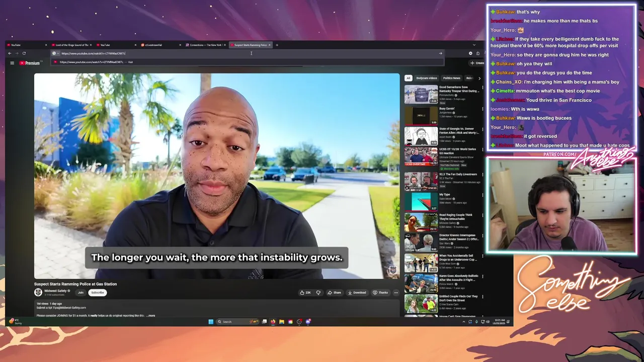Screen dimensions: 644x362
Task: Open Midwest Safety channel name link
Action: pos(55,291)
